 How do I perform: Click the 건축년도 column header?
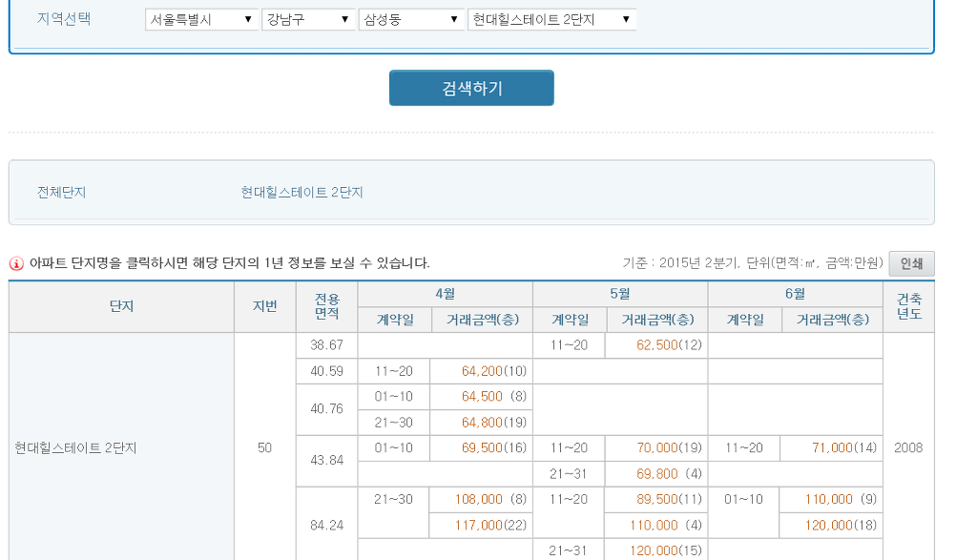[x=908, y=306]
